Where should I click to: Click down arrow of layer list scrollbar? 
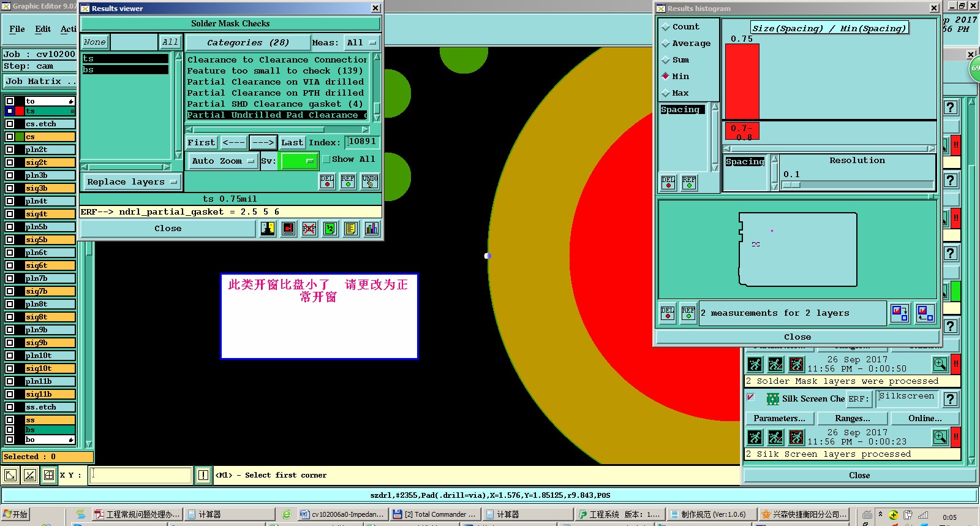click(89, 444)
